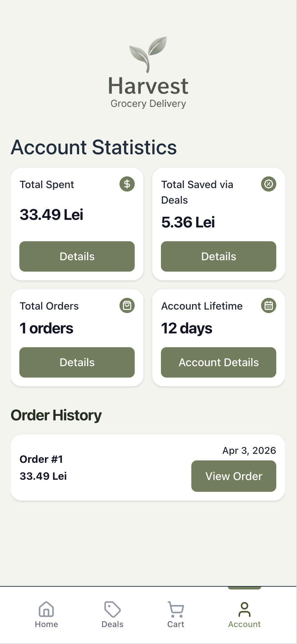This screenshot has width=297, height=644.
Task: Open the Cart tab label
Action: click(176, 624)
